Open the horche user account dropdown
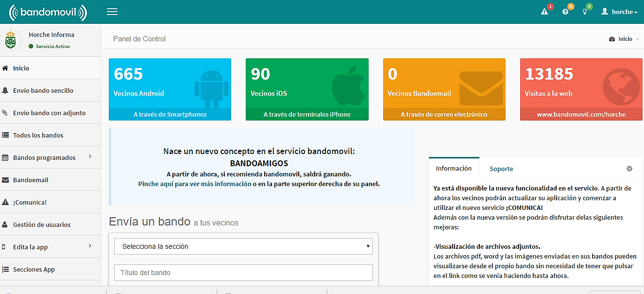This screenshot has height=294, width=644. point(619,12)
